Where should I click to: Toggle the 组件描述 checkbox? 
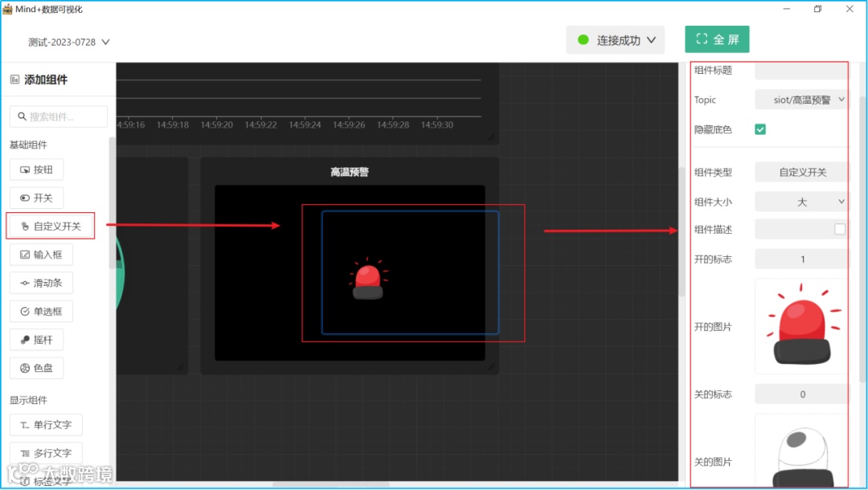click(x=840, y=229)
